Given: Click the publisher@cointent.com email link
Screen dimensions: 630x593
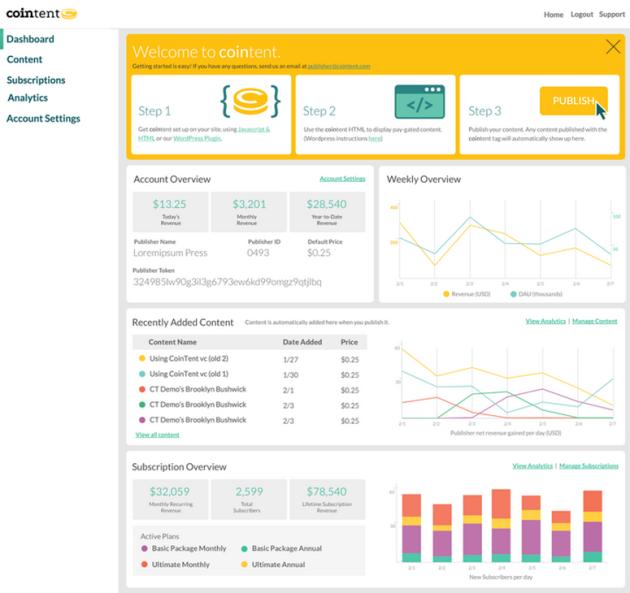Looking at the screenshot, I should coord(339,66).
